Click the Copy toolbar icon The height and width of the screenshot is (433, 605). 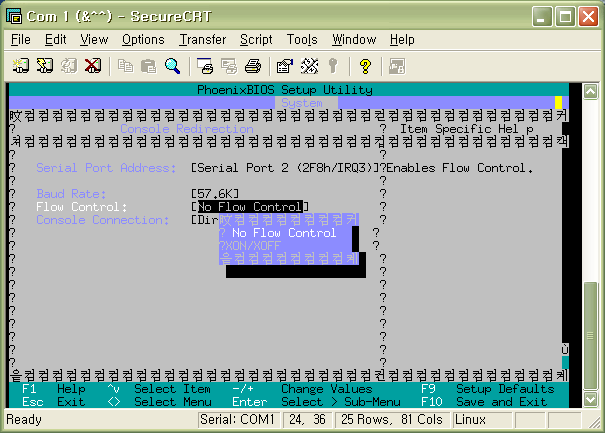[x=125, y=66]
